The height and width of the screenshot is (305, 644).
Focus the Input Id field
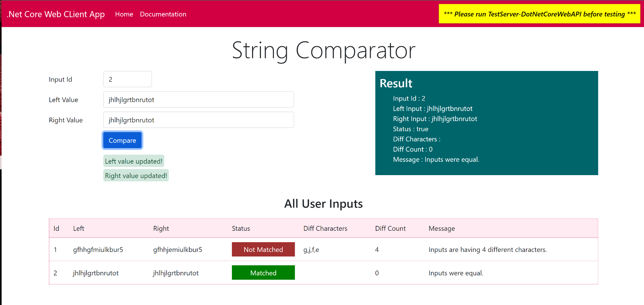(127, 79)
